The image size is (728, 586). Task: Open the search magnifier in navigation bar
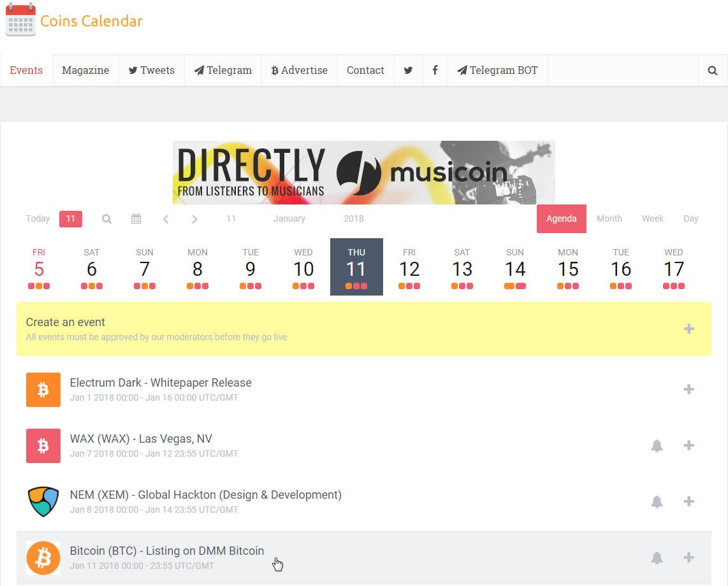[712, 71]
